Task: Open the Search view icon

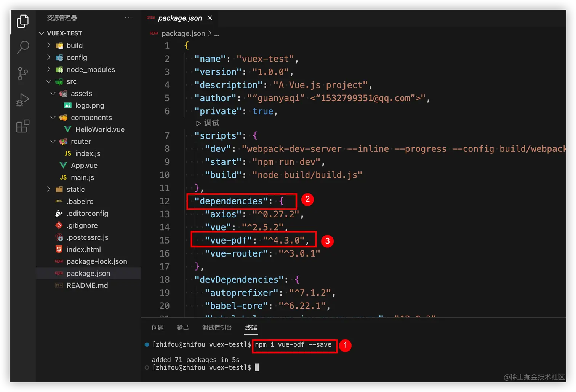Action: 23,47
